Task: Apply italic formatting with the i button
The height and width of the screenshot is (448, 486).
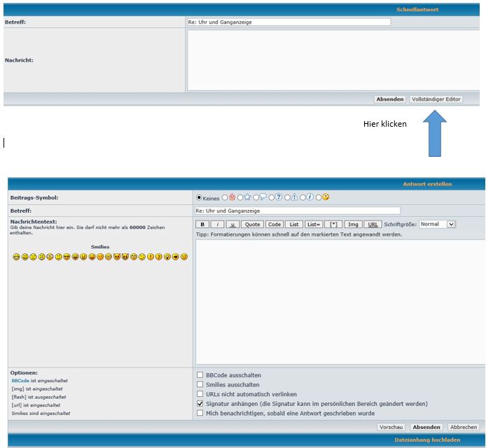Action: point(217,224)
